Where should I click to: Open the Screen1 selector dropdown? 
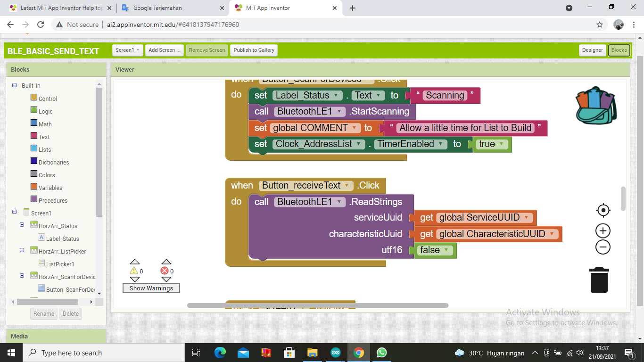pyautogui.click(x=127, y=50)
